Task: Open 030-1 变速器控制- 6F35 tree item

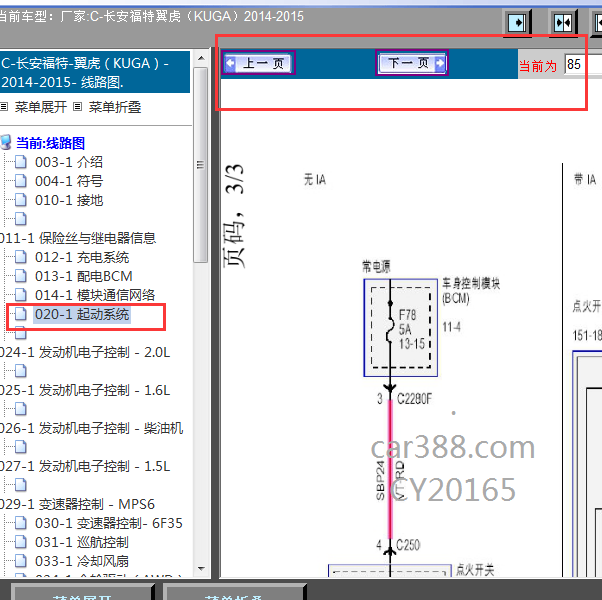Action: click(x=109, y=523)
